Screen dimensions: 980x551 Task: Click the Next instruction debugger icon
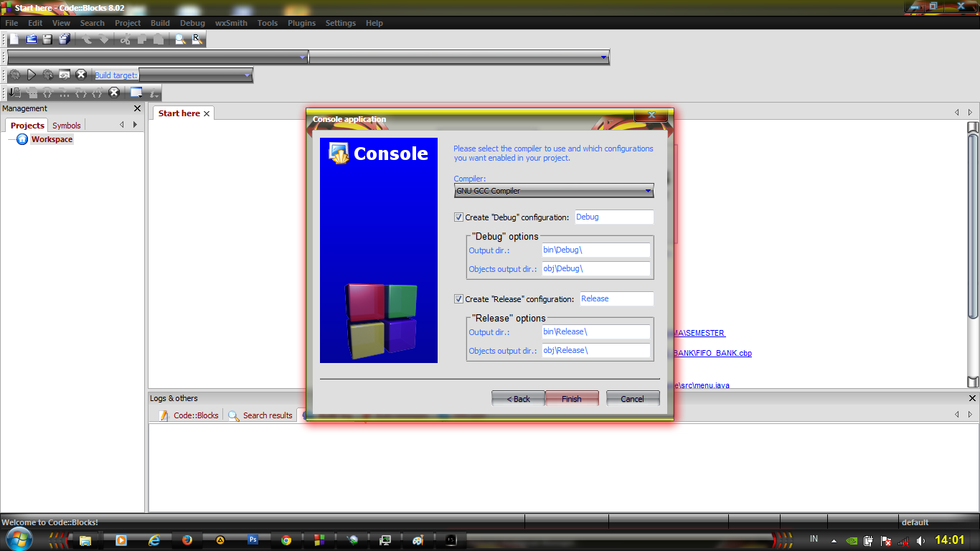tap(65, 93)
